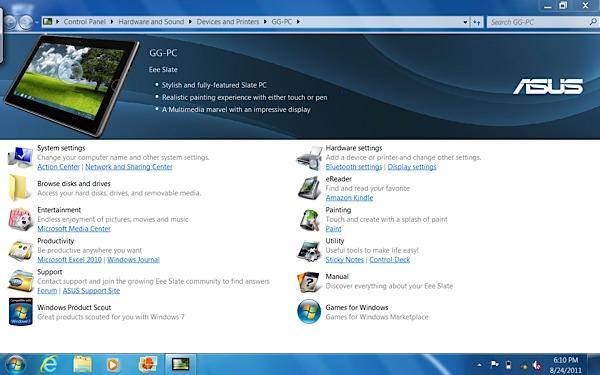
Task: Go to Devices and Printers breadcrumb
Action: coord(228,22)
